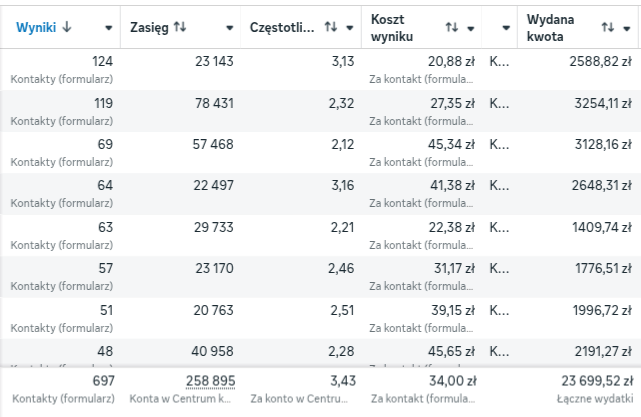
Task: Sort by Wyniki descending arrow icon
Action: (x=67, y=26)
